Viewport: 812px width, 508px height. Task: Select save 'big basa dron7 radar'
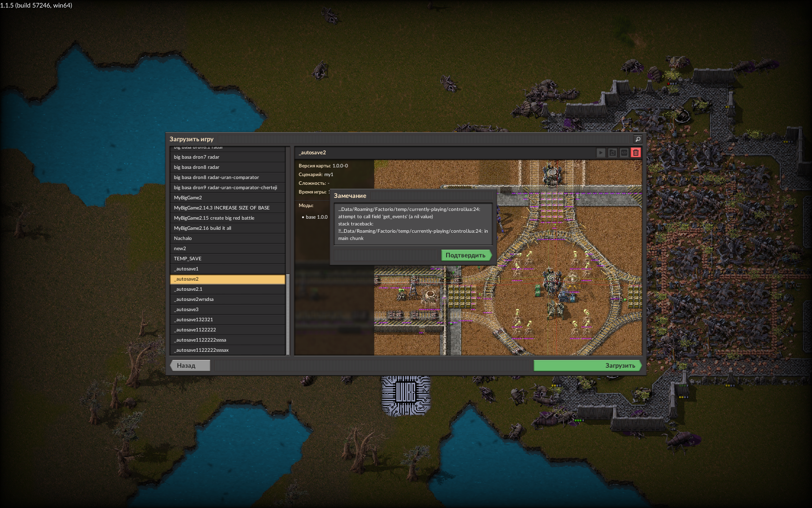[228, 157]
